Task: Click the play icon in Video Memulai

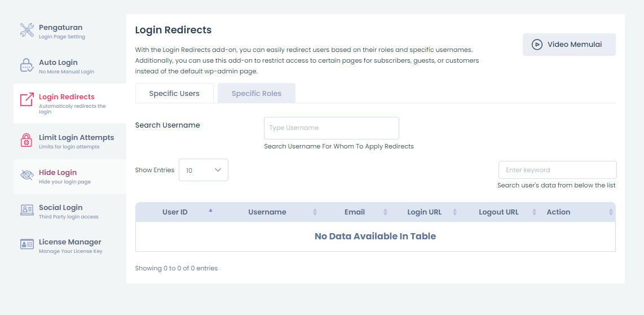Action: (x=537, y=45)
